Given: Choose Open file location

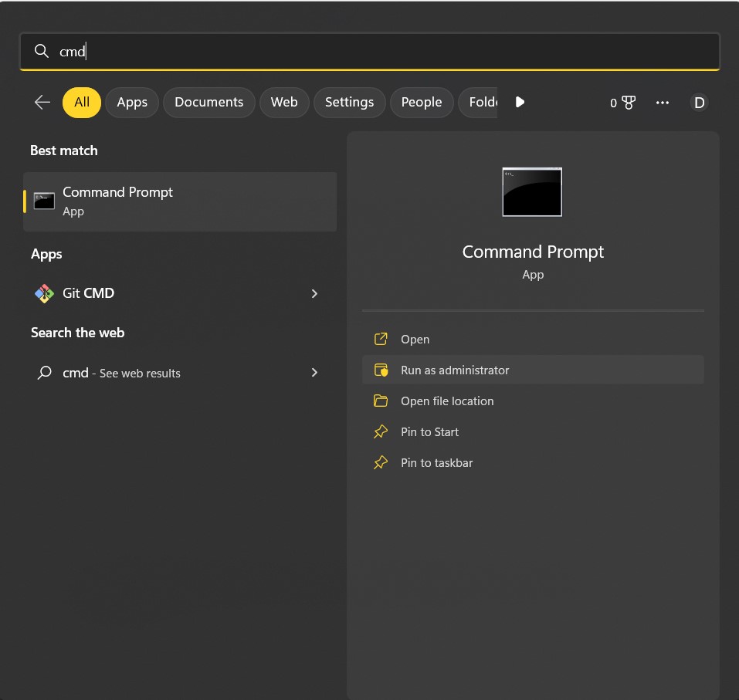Looking at the screenshot, I should 447,401.
